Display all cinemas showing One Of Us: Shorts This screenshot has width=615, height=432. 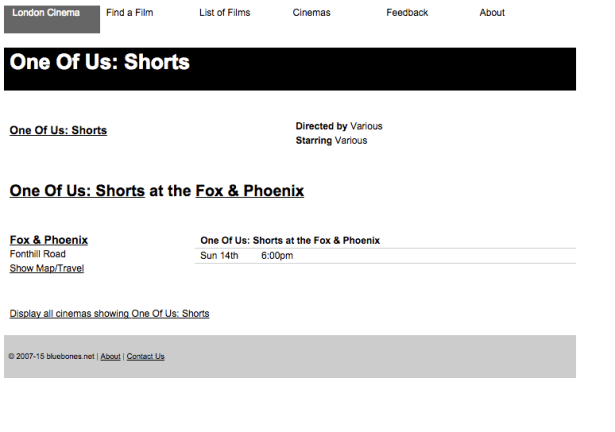[x=109, y=314]
